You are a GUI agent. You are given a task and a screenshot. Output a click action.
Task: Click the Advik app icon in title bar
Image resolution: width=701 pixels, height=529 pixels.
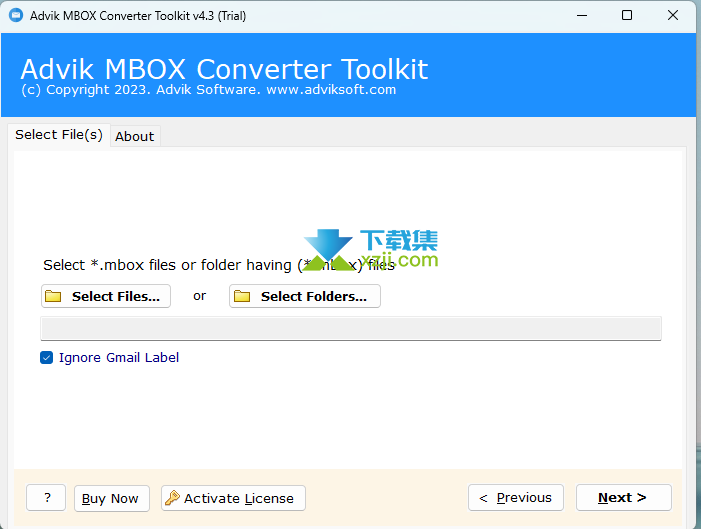(x=16, y=15)
